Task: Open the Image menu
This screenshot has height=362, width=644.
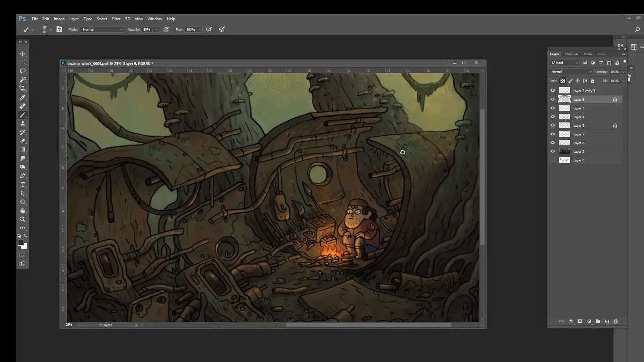Action: (59, 19)
